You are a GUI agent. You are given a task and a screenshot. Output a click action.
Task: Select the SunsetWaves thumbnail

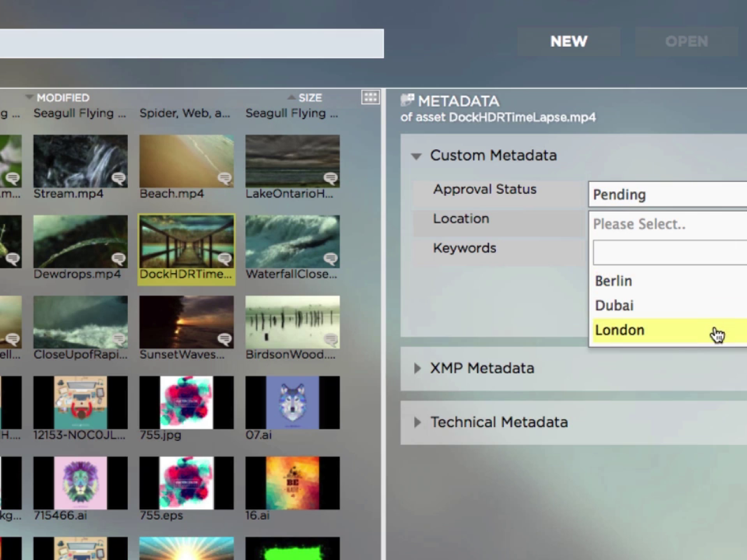click(x=186, y=322)
